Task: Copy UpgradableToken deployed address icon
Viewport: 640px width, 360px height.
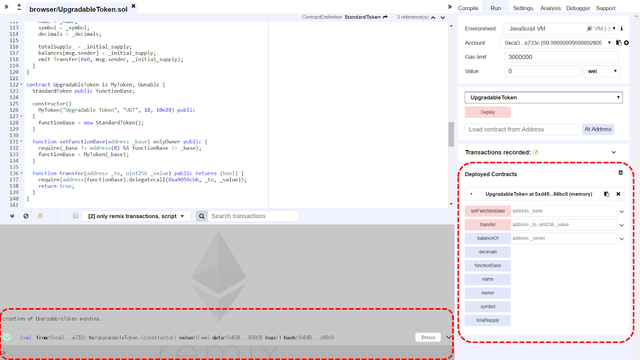Action: 607,194
